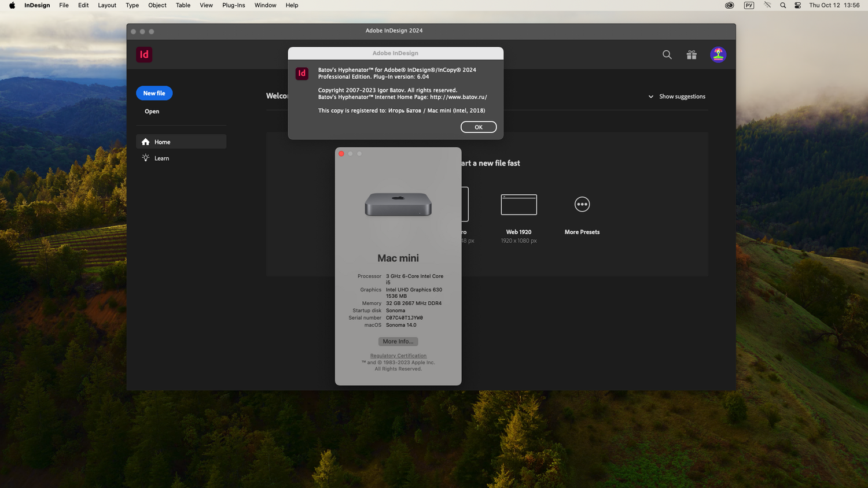
Task: Click the registered-to line in the dialog
Action: [402, 110]
